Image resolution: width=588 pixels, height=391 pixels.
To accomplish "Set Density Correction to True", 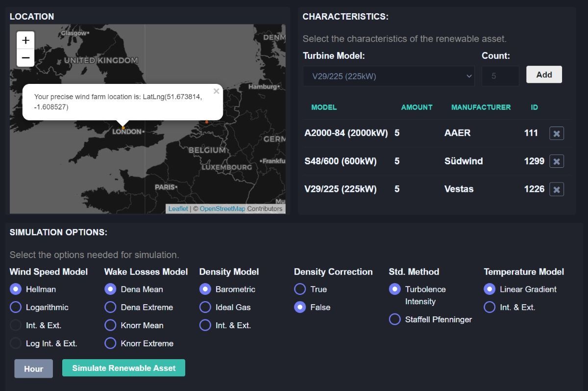I will click(x=300, y=289).
